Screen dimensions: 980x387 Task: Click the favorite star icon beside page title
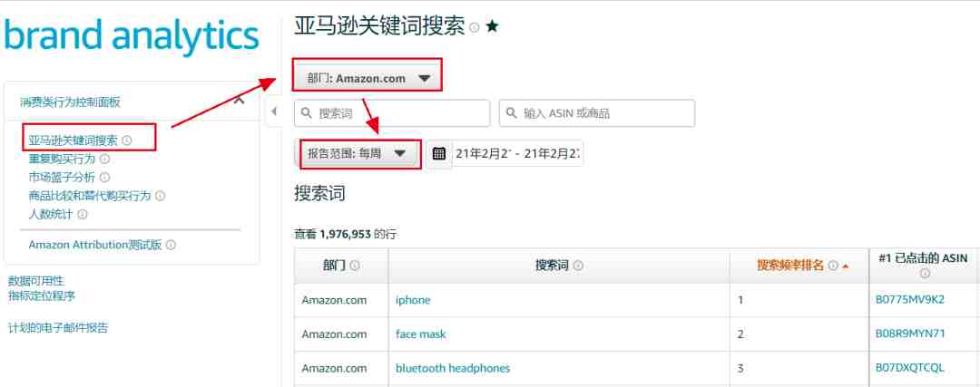(x=493, y=27)
